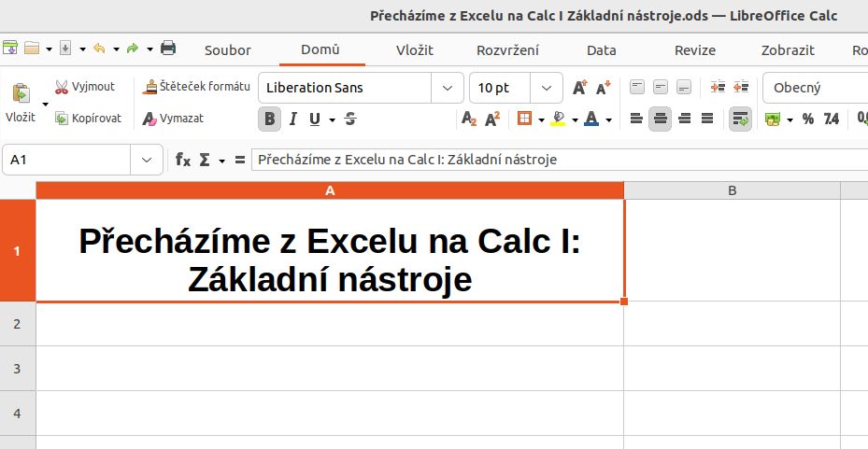Screen dimensions: 868x449
Task: Click the Liberation Sans font name field
Action: click(345, 88)
